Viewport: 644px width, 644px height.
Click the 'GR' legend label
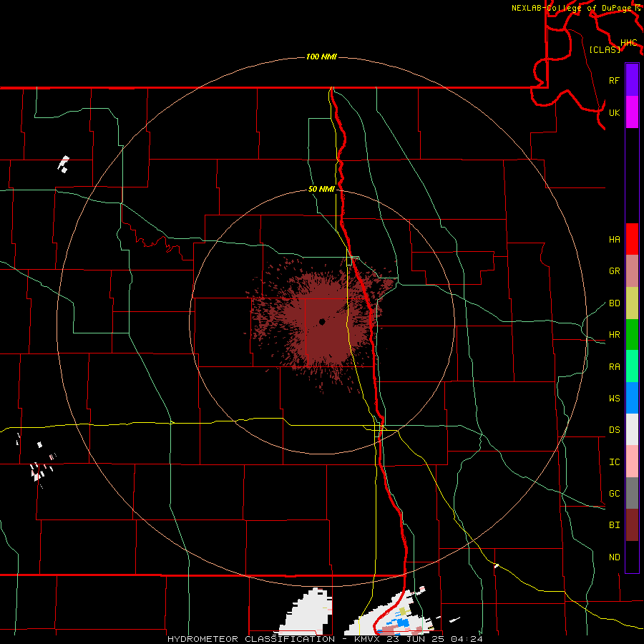click(614, 271)
